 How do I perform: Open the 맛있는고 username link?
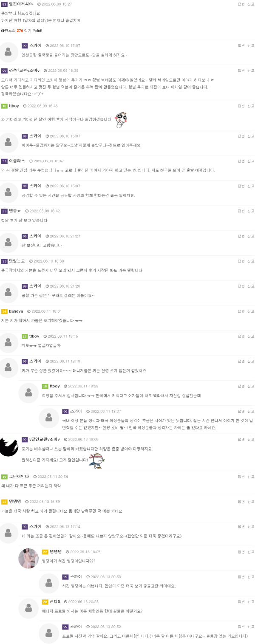coord(17,261)
